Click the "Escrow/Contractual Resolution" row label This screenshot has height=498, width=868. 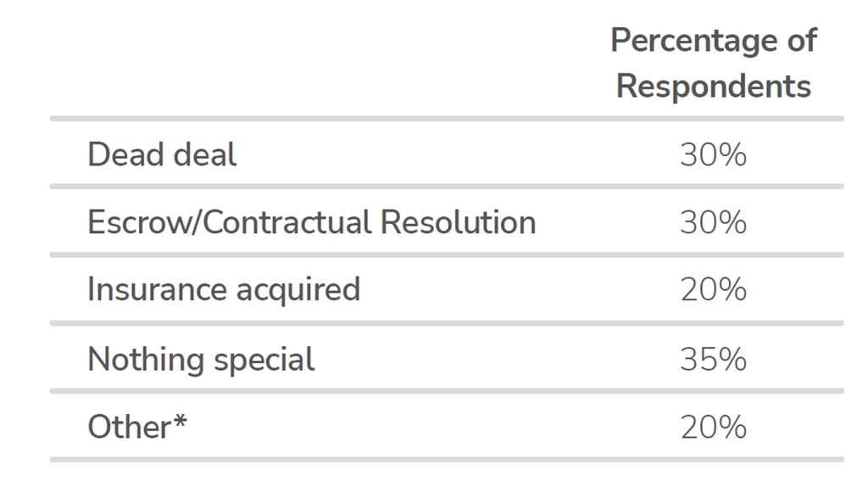click(x=311, y=222)
